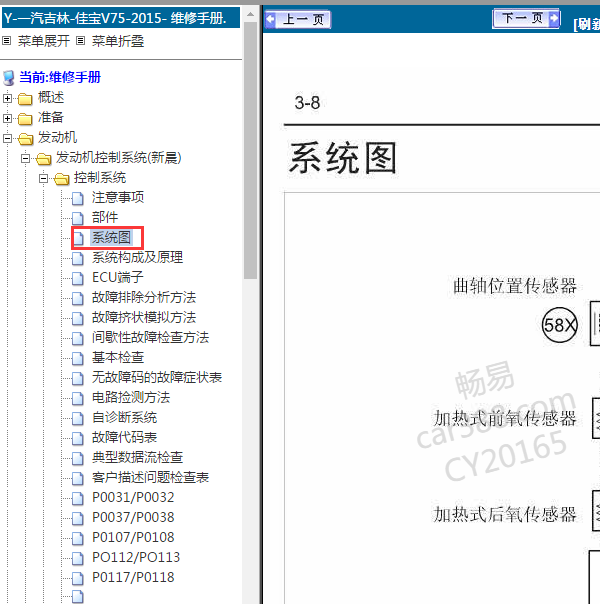Image resolution: width=600 pixels, height=604 pixels.
Task: Click the document icon beside P0117/P0118
Action: [x=78, y=579]
